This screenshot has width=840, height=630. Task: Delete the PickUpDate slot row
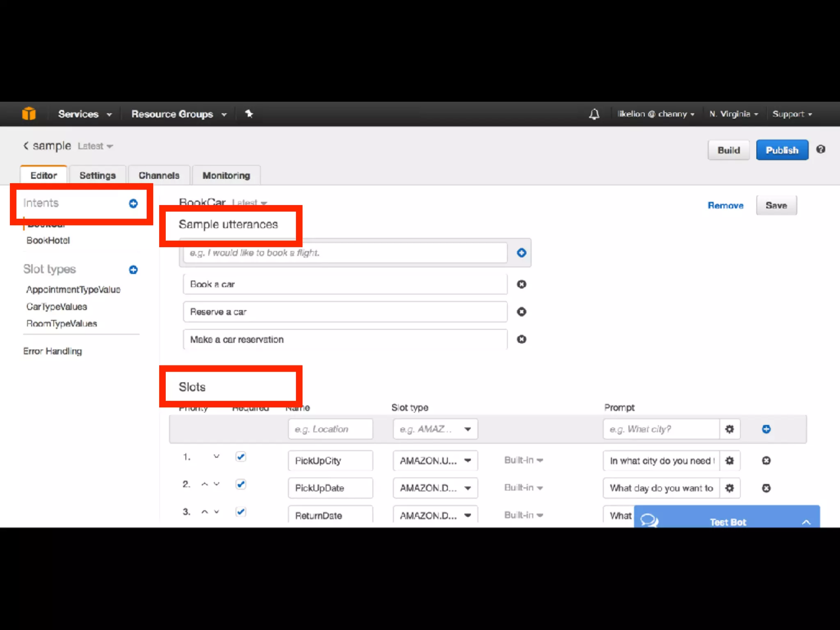[x=766, y=488]
